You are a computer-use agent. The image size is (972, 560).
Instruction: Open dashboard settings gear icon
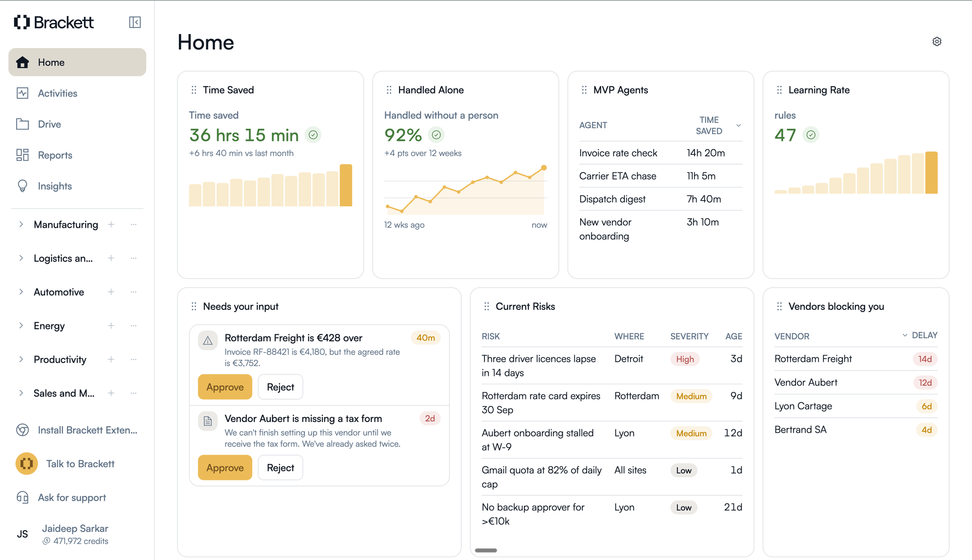[x=937, y=42]
